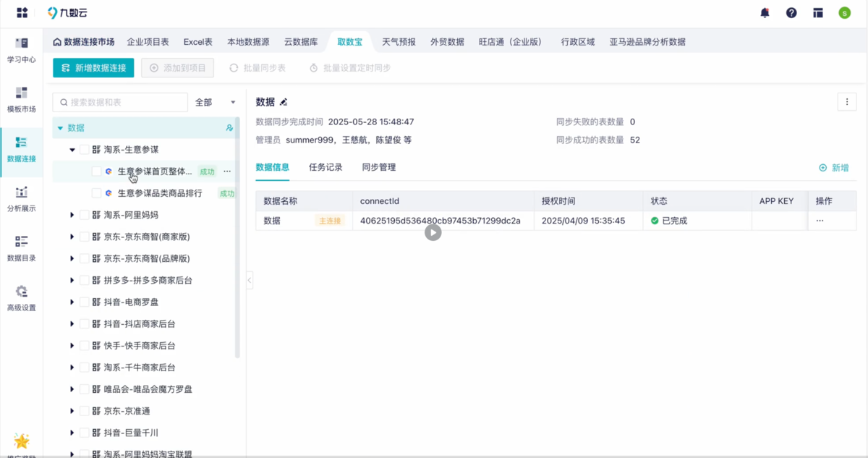Open the three-dot menu at top right

[x=846, y=102]
